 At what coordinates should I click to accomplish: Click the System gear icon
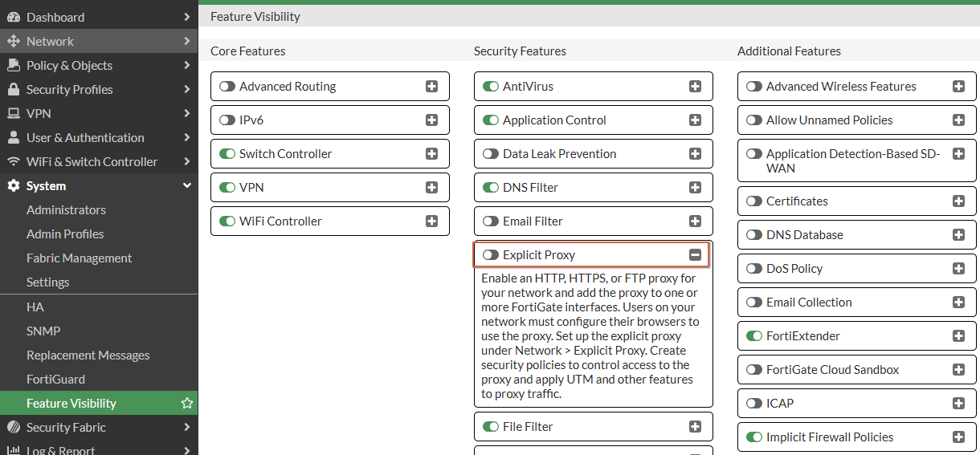tap(13, 185)
